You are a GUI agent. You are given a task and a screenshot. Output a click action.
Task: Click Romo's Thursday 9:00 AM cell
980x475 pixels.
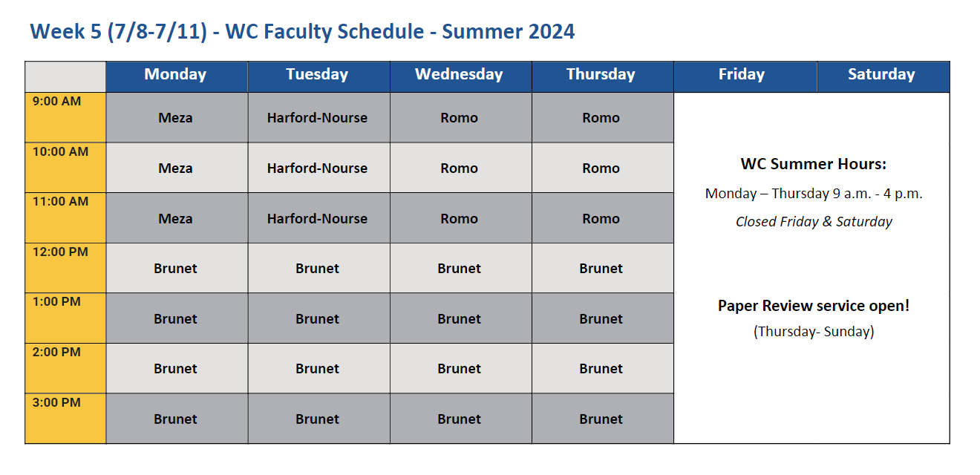pyautogui.click(x=601, y=118)
